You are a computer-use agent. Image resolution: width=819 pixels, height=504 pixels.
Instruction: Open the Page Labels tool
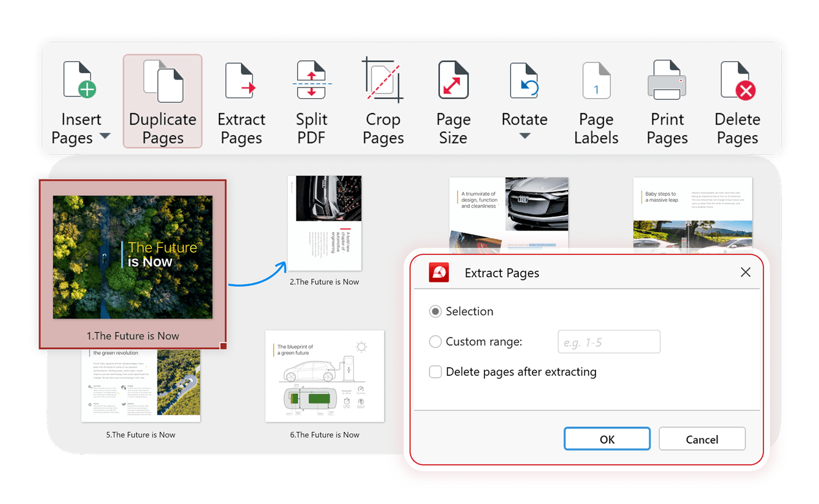click(596, 81)
